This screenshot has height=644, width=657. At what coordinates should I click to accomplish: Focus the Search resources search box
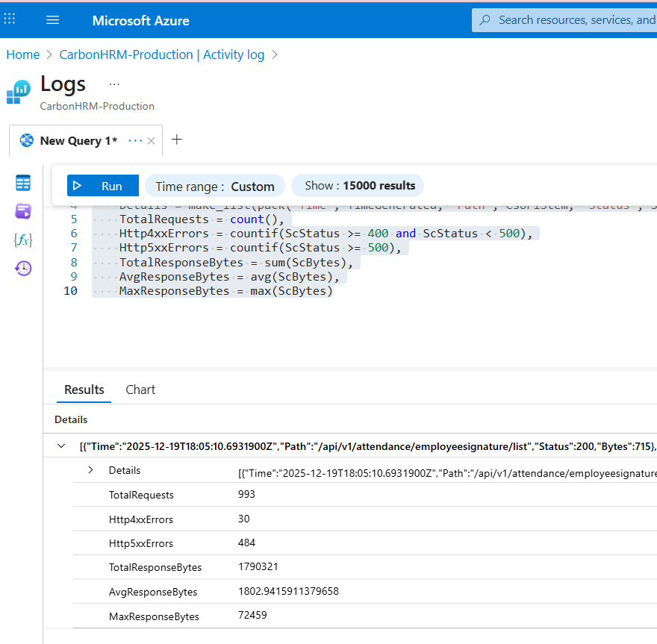click(564, 20)
